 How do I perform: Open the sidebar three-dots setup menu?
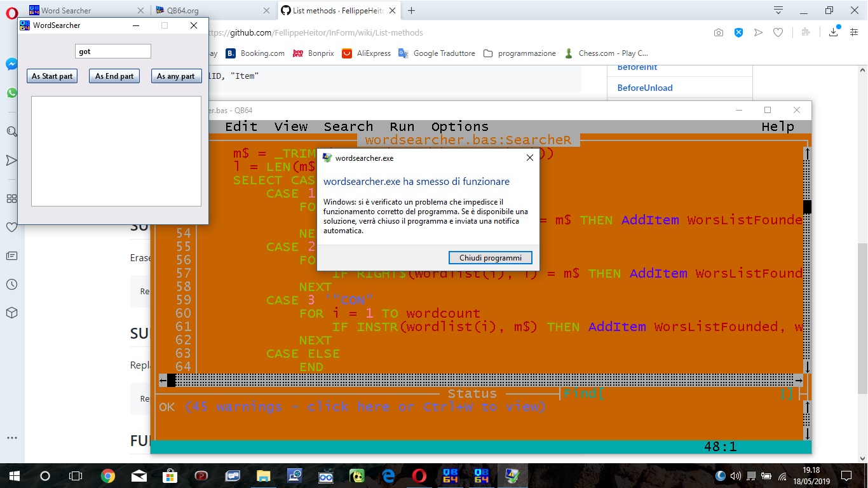point(11,438)
